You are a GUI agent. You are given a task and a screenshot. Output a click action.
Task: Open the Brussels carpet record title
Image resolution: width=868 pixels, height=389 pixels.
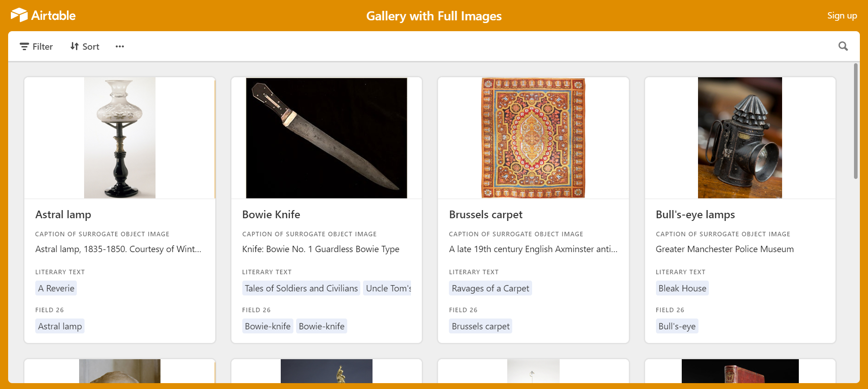pos(486,215)
